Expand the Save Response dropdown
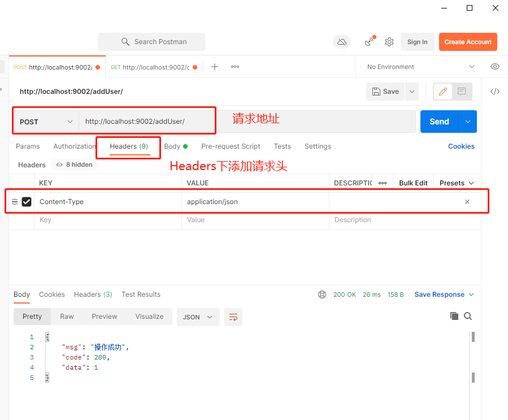 tap(472, 294)
